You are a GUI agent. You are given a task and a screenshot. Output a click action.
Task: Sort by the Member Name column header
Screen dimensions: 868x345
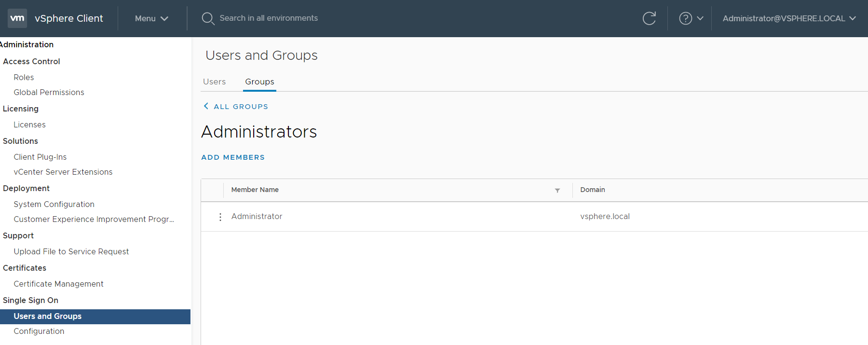(x=255, y=190)
